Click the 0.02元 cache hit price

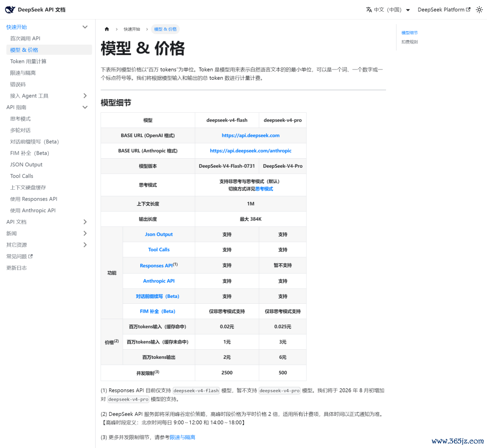tap(227, 327)
